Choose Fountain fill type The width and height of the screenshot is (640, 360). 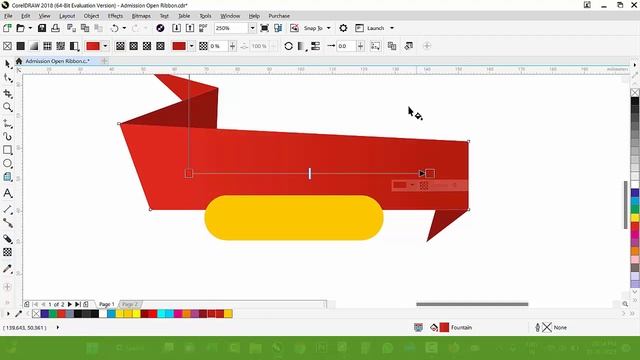pos(34,46)
